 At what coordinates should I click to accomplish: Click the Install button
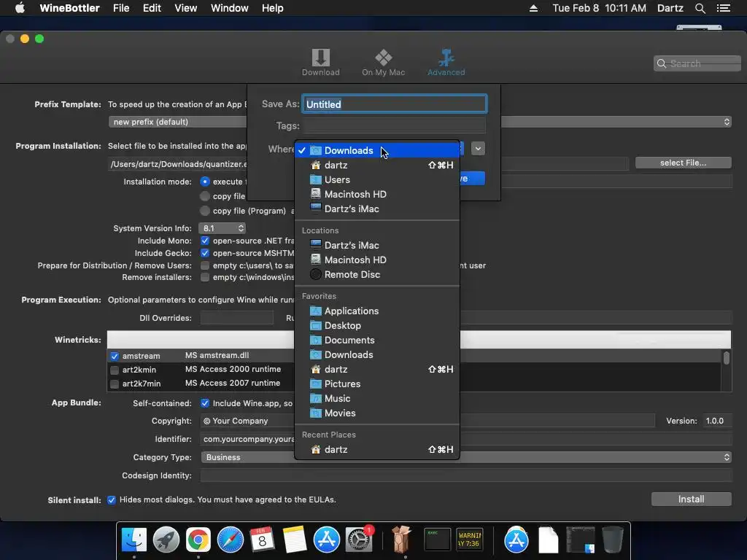point(692,499)
